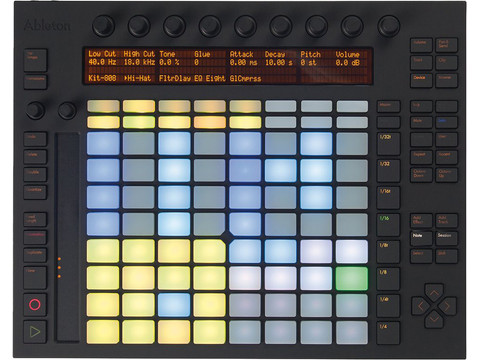This screenshot has width=480, height=360.
Task: Open Browse mode button
Action: tap(446, 80)
